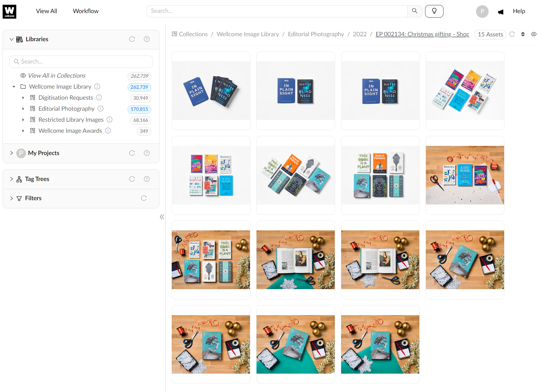Click the magnifier search button

tap(414, 11)
